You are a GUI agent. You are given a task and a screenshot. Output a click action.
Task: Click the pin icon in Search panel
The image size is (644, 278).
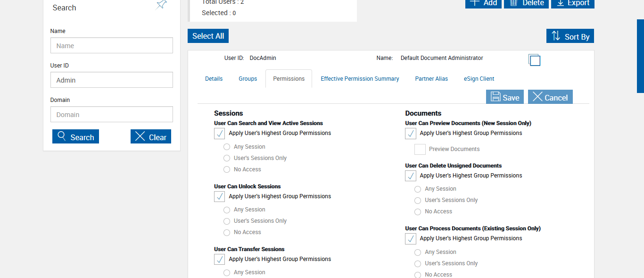click(162, 5)
